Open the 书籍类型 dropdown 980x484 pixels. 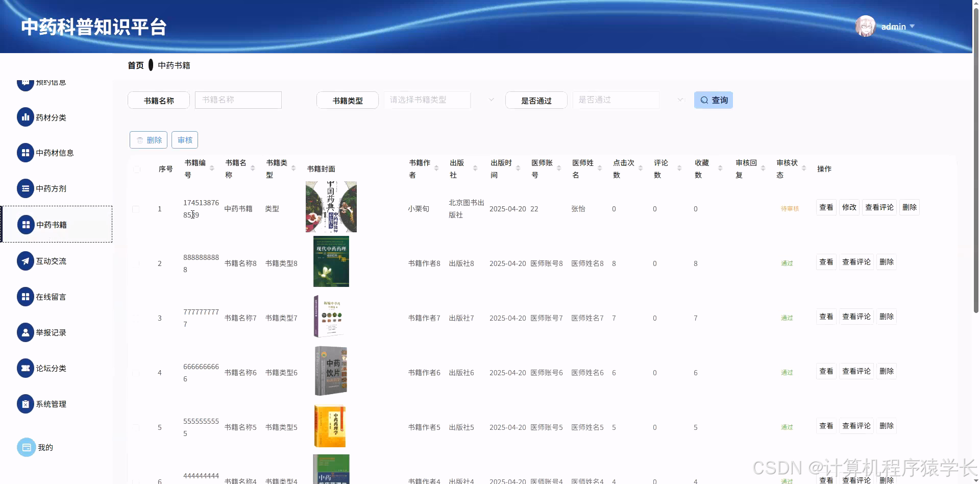pyautogui.click(x=428, y=100)
